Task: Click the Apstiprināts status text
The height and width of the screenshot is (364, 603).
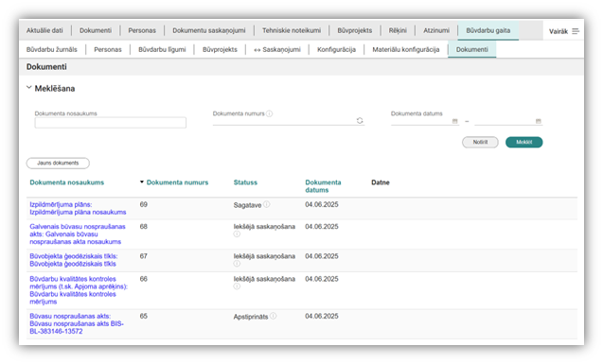Action: click(251, 317)
